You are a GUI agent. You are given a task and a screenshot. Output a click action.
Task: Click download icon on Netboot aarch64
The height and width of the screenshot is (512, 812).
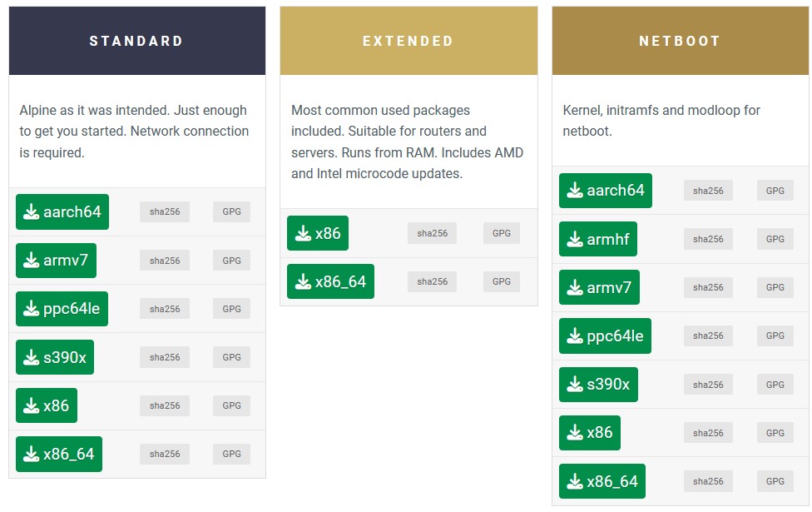click(x=575, y=190)
